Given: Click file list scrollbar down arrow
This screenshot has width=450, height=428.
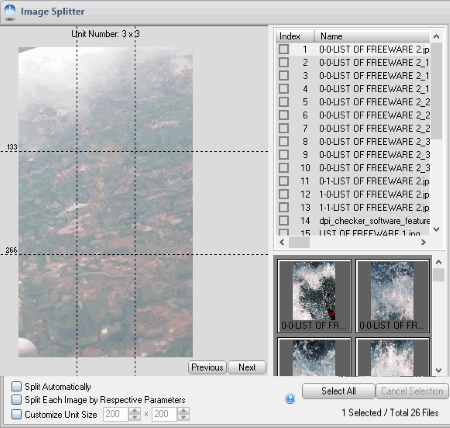Looking at the screenshot, I should click(436, 229).
